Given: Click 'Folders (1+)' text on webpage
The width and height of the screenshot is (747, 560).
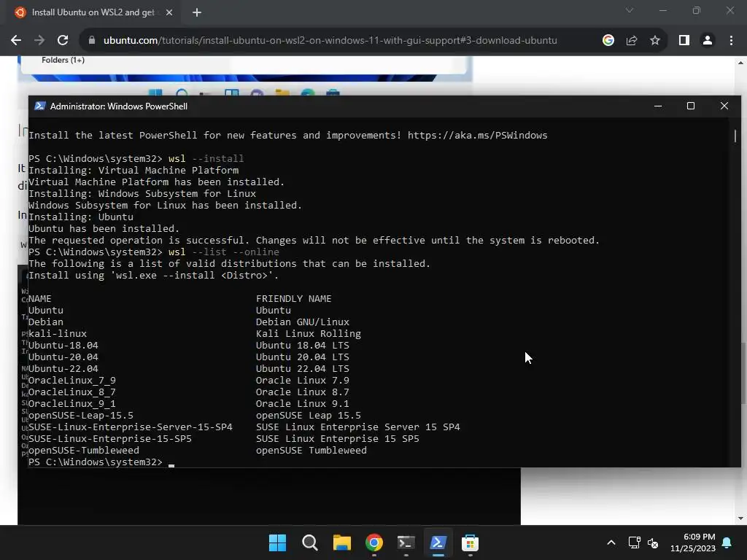Looking at the screenshot, I should [x=63, y=60].
